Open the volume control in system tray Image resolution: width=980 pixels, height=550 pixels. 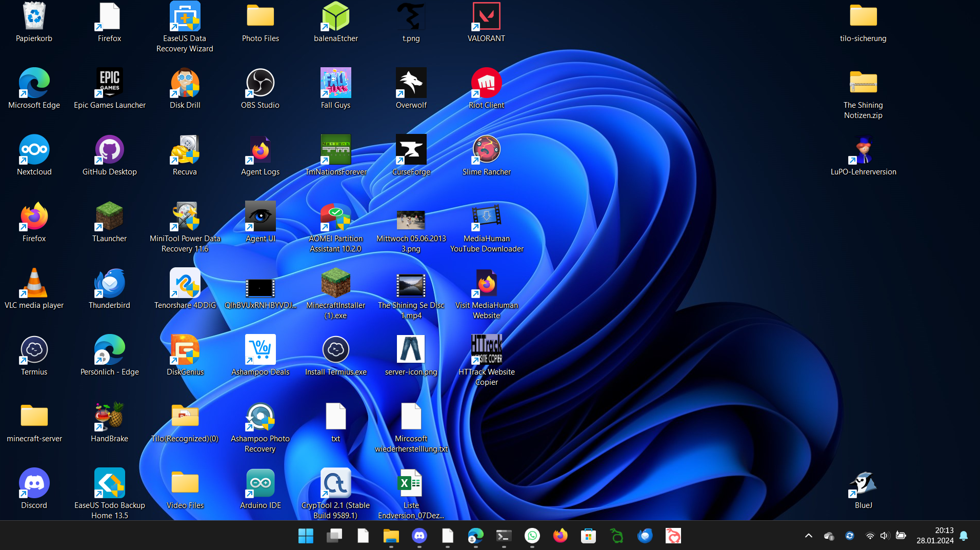[885, 536]
